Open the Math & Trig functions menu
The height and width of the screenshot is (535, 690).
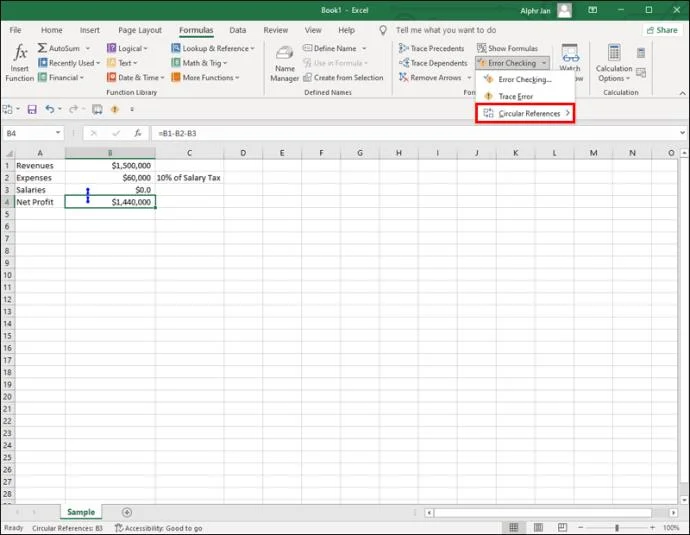point(199,63)
